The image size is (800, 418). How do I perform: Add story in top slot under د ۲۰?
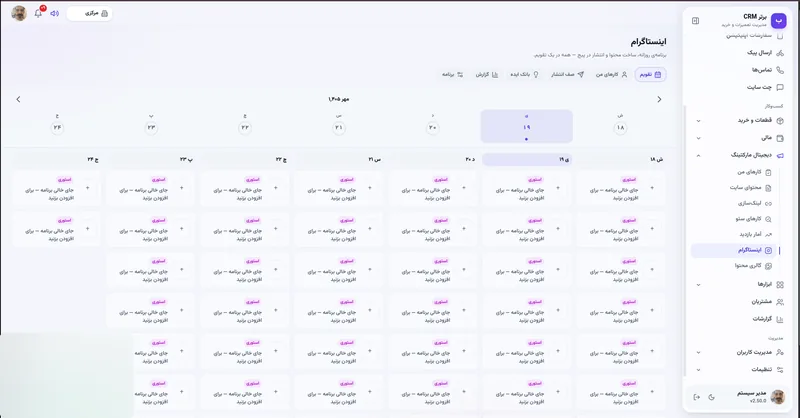(464, 188)
